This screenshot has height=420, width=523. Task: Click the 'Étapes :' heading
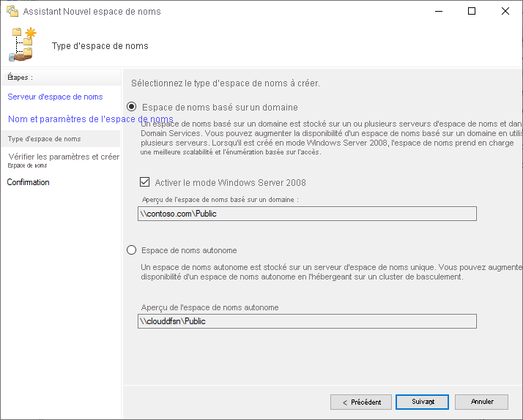tap(20, 78)
